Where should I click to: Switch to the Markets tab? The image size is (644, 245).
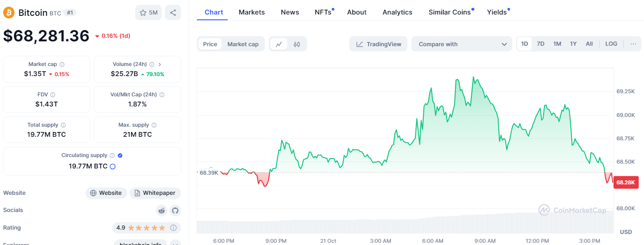tap(252, 12)
